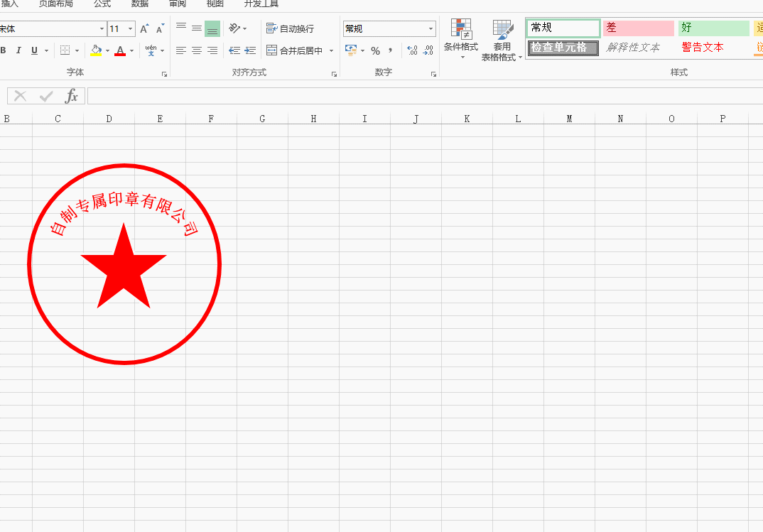Viewport: 763px width, 532px height.
Task: Click the yellow fill color bucket
Action: (96, 51)
